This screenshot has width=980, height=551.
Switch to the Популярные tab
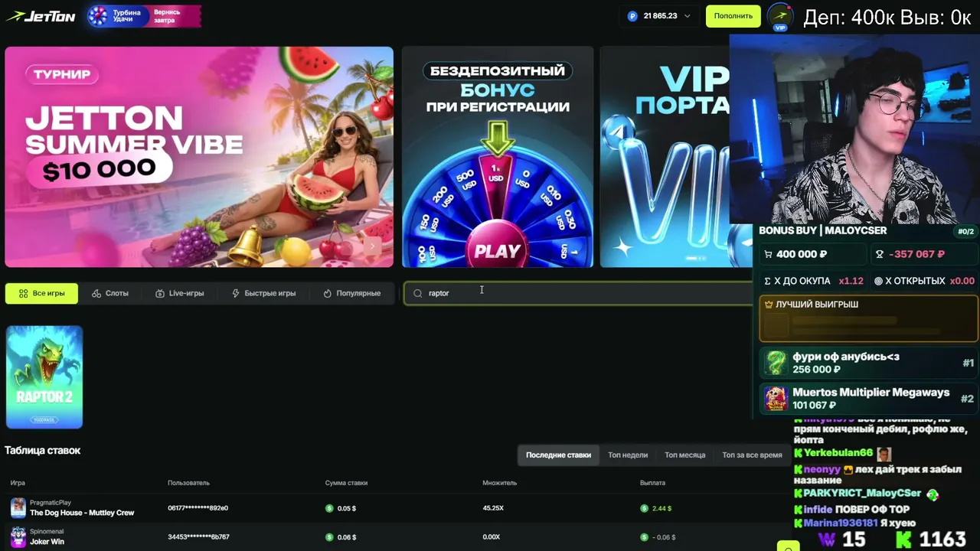[352, 293]
